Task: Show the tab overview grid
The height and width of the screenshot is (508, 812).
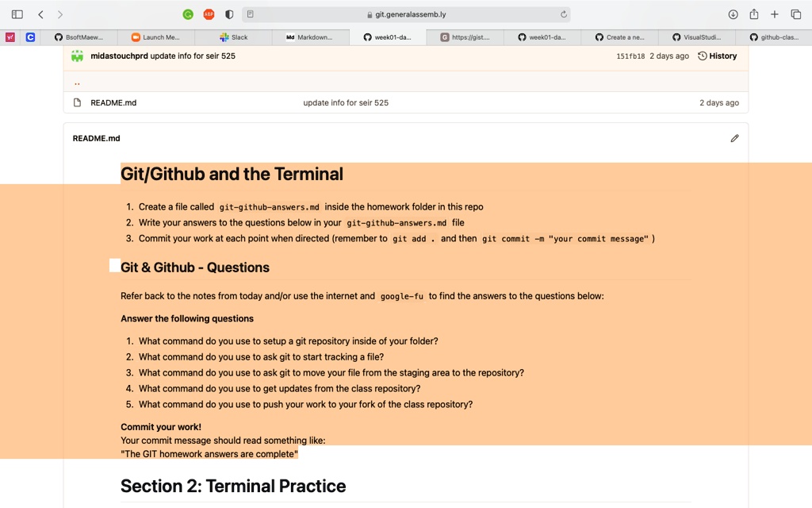Action: [x=796, y=14]
